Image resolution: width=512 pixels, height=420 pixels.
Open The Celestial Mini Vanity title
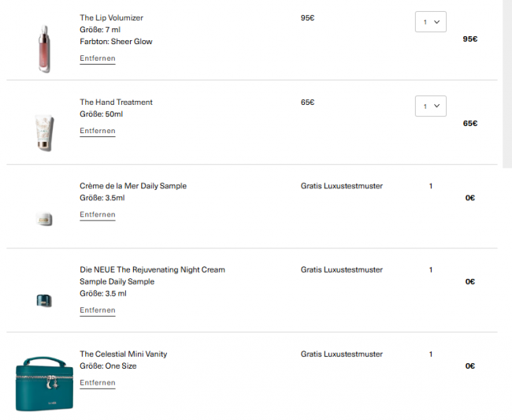click(x=123, y=354)
